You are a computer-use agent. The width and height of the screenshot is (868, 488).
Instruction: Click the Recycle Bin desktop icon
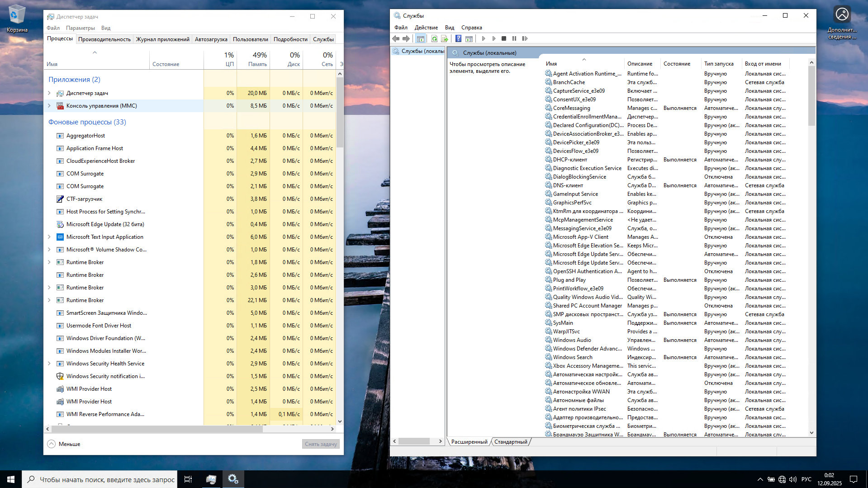click(x=17, y=19)
